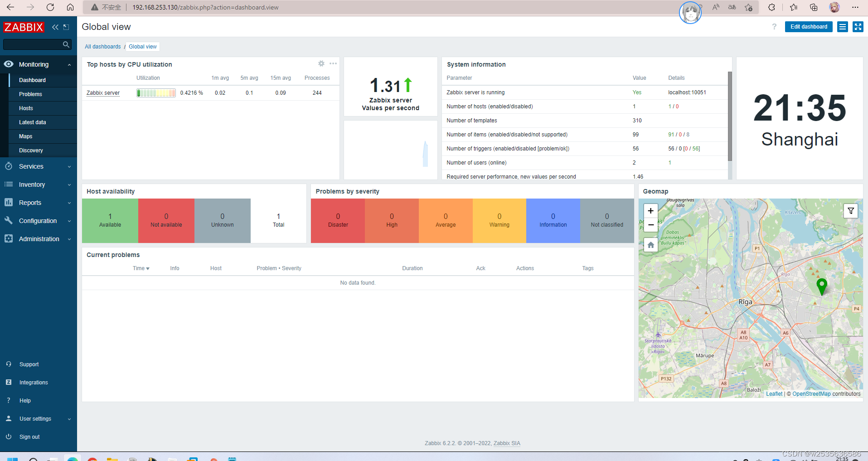The width and height of the screenshot is (868, 461).
Task: Click Global view breadcrumb link
Action: coord(143,47)
